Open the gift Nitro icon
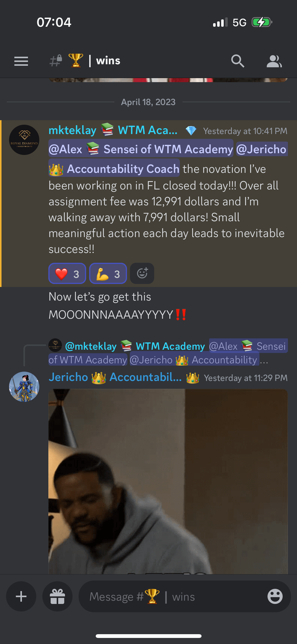 (x=57, y=596)
